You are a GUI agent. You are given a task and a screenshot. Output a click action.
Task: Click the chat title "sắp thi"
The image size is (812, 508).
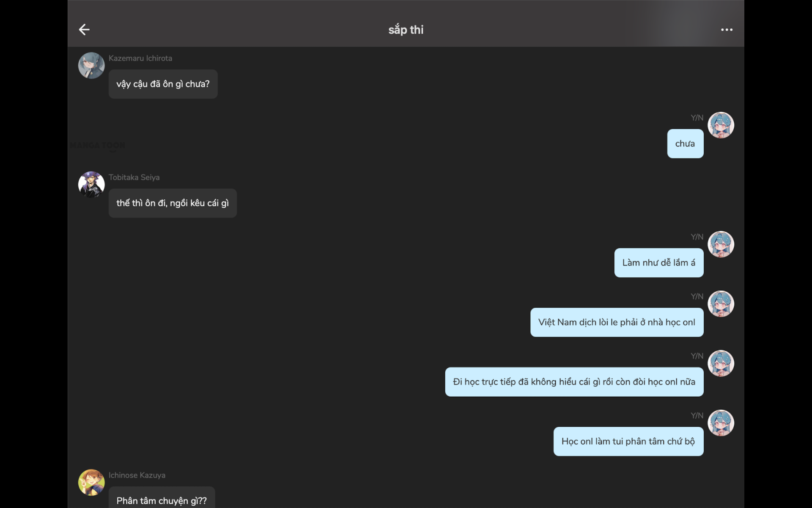coord(406,30)
